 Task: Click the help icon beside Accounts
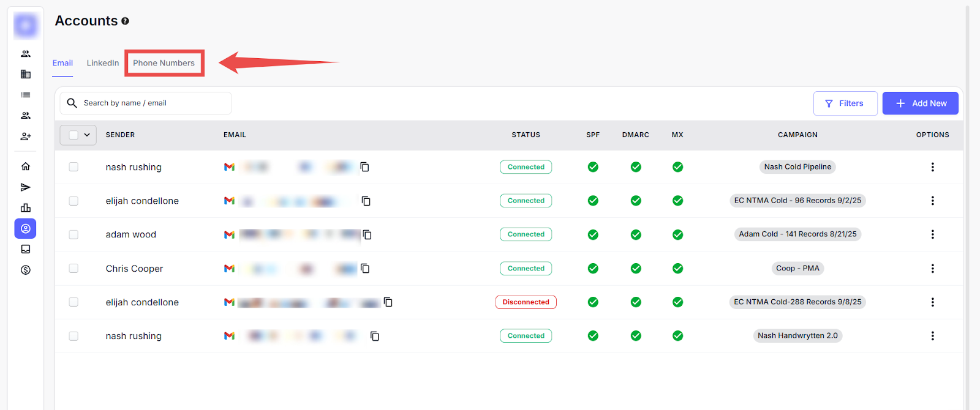pos(125,21)
